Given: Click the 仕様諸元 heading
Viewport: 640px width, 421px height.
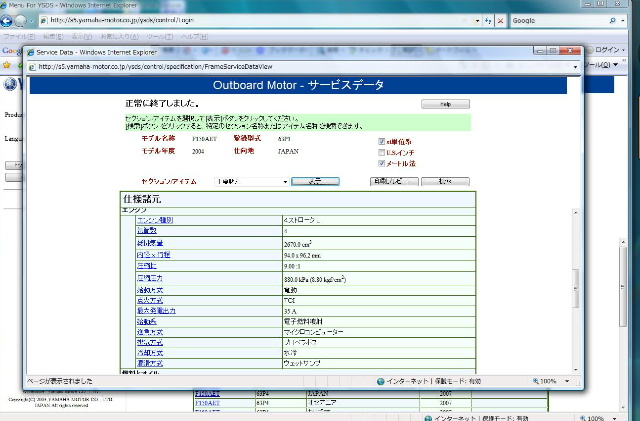Looking at the screenshot, I should point(142,199).
